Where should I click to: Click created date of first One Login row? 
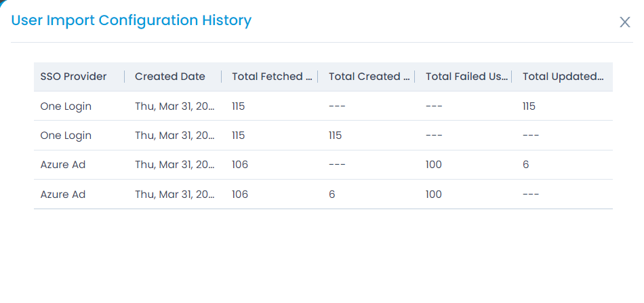pyautogui.click(x=175, y=106)
